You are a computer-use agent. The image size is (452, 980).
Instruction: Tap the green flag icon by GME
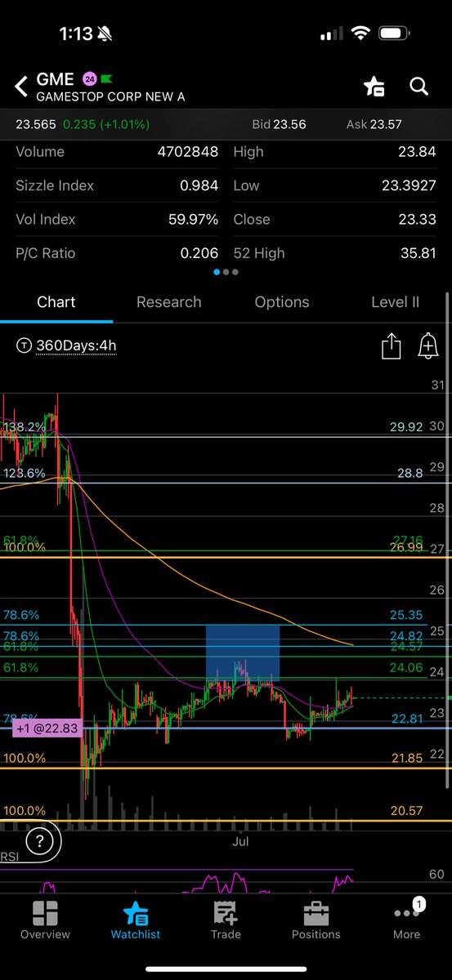[x=107, y=79]
